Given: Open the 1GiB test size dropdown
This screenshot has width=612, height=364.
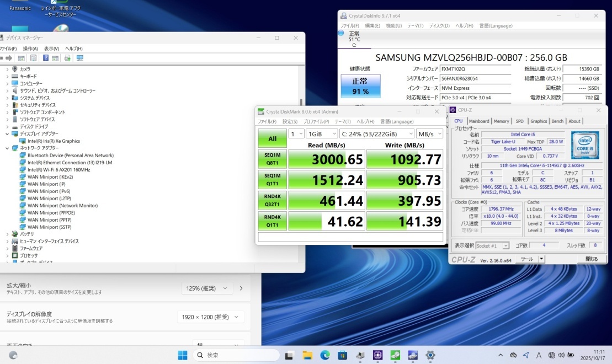Looking at the screenshot, I should (322, 133).
